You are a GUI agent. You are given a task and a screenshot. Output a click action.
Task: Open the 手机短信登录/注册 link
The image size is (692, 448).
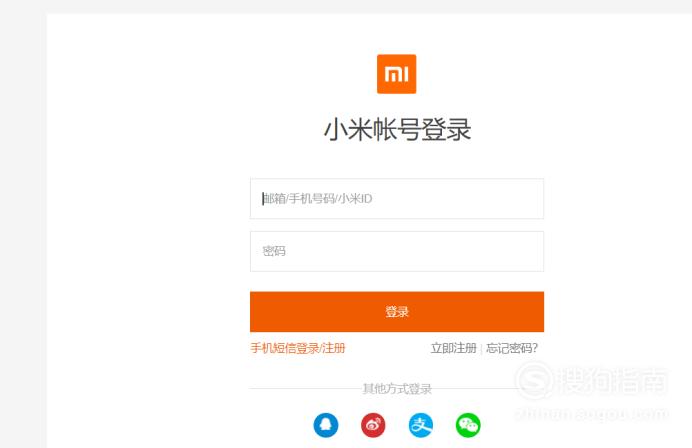[x=298, y=348]
